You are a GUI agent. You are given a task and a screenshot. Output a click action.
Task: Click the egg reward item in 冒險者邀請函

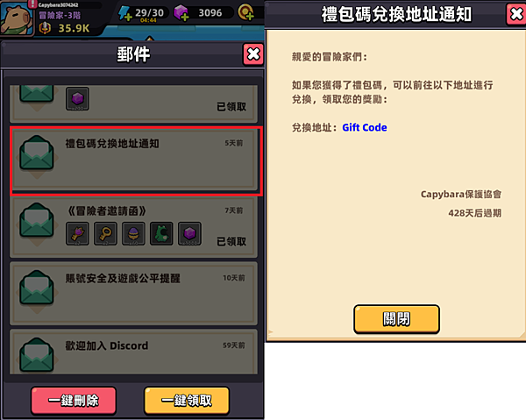[x=133, y=233]
